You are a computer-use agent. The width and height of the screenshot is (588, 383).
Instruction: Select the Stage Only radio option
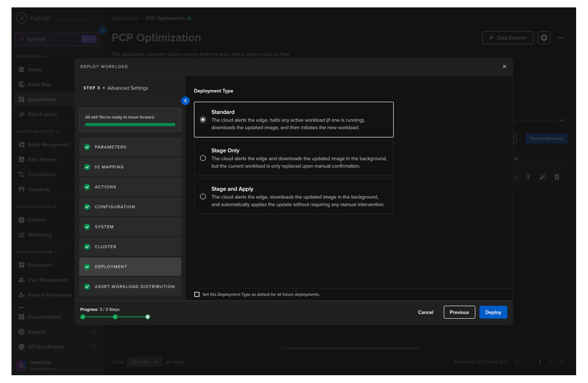pyautogui.click(x=203, y=158)
